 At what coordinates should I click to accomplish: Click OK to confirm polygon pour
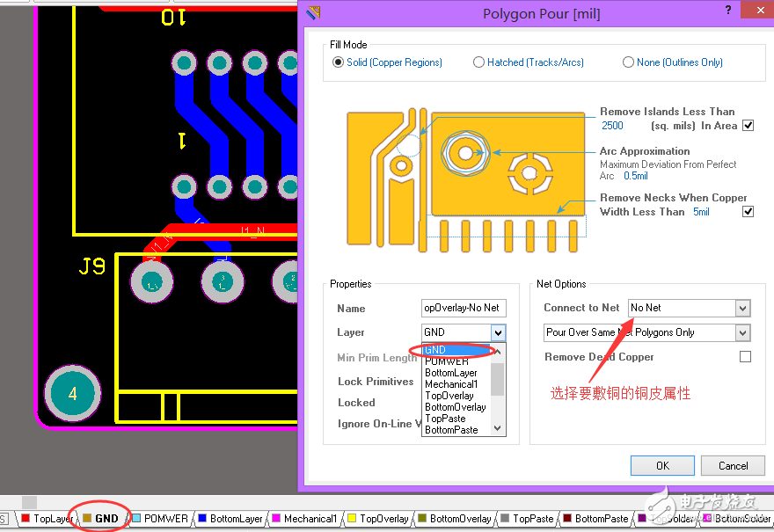click(x=662, y=466)
